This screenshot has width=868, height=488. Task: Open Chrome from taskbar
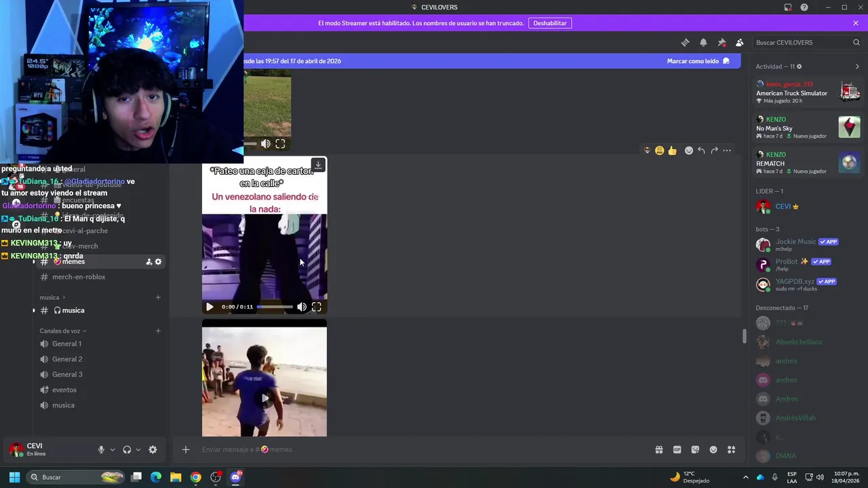coord(195,477)
